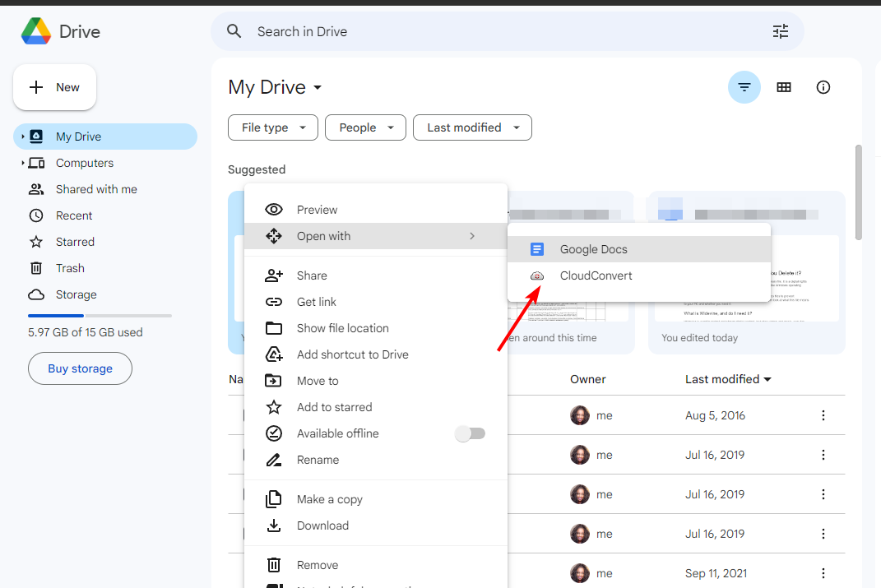881x588 pixels.
Task: Select My Drive in sidebar
Action: (105, 137)
